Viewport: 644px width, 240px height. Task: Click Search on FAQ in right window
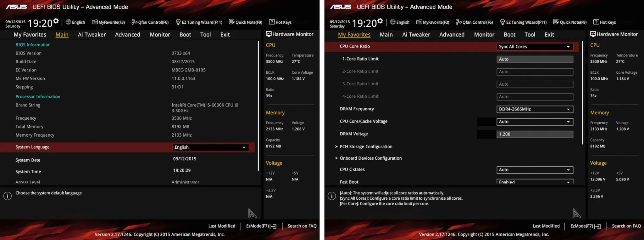(x=626, y=226)
